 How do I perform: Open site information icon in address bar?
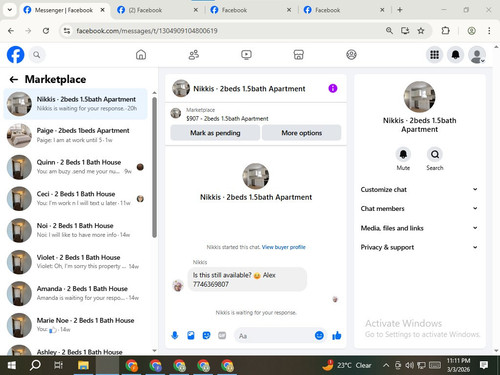point(67,31)
